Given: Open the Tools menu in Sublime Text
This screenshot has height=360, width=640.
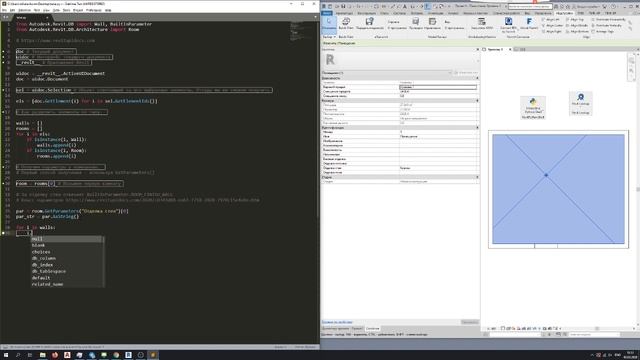Looking at the screenshot, I should click(67, 10).
